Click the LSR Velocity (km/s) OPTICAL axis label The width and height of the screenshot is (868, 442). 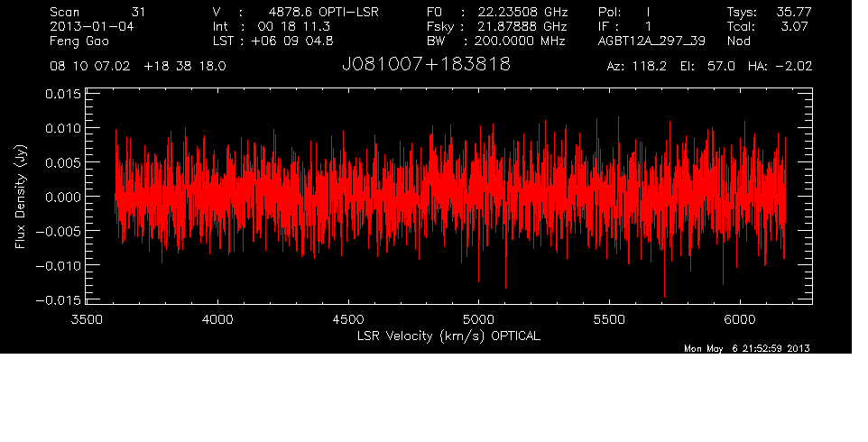point(448,336)
